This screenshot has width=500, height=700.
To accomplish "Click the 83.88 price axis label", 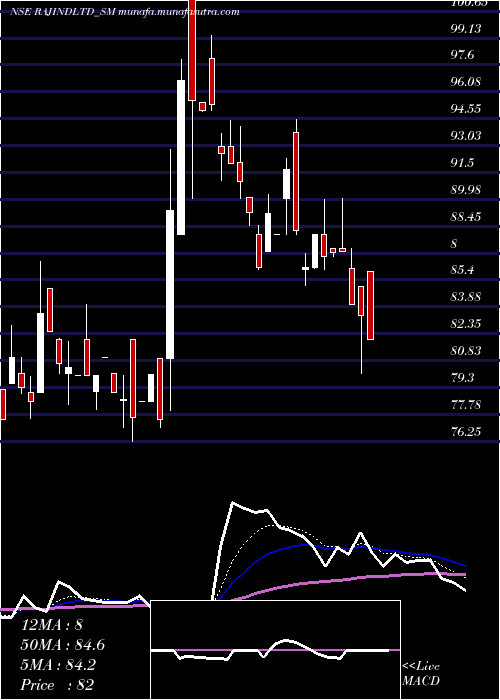I will [x=466, y=297].
